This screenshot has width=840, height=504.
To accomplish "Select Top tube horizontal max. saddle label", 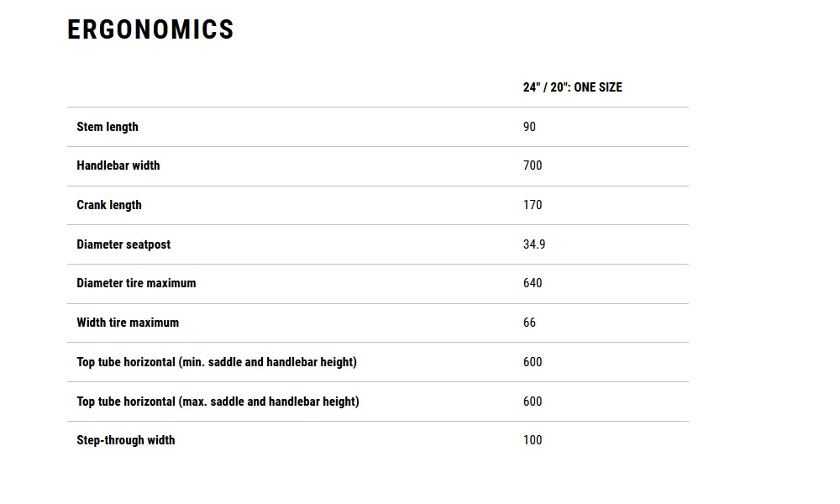I will pyautogui.click(x=218, y=402).
